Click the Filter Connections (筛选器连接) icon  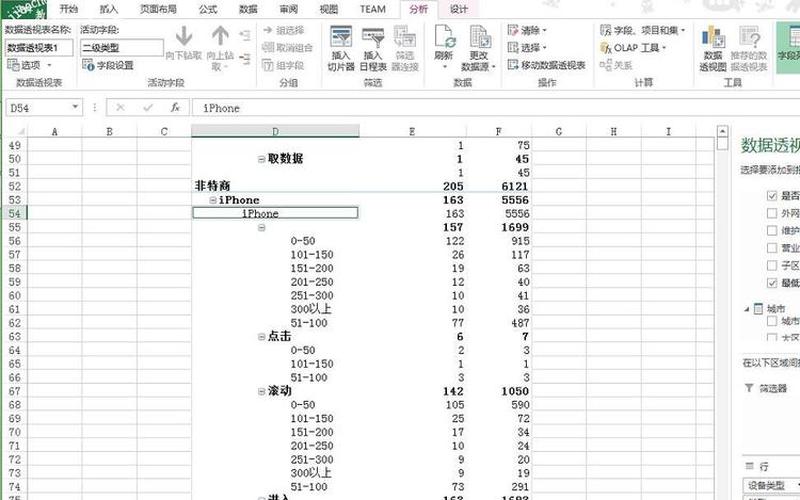(x=405, y=38)
